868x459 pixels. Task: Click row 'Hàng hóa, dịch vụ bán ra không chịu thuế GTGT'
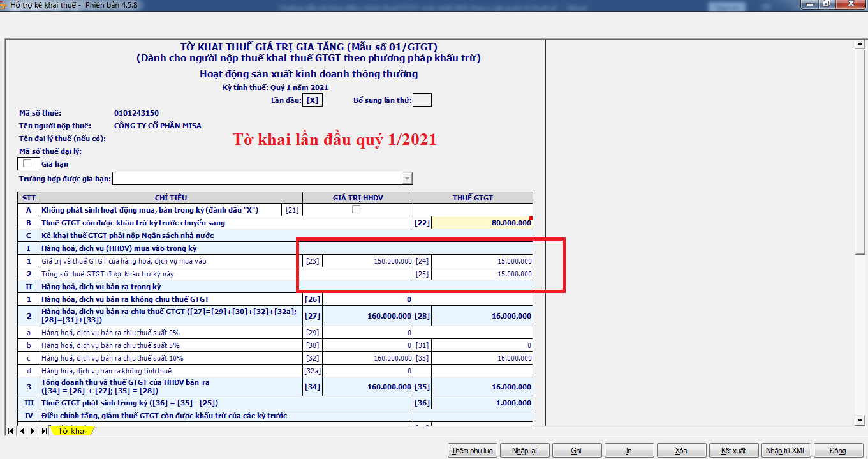pyautogui.click(x=276, y=299)
